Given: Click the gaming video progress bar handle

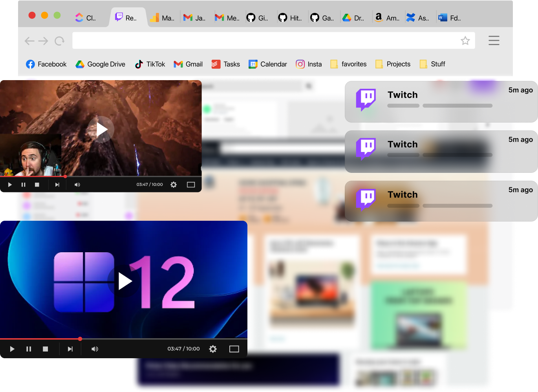Looking at the screenshot, I should click(x=65, y=176).
